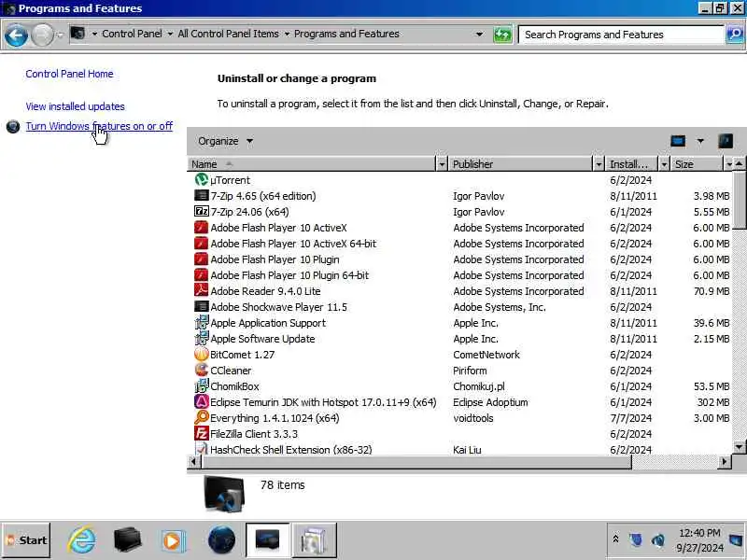Viewport: 747px width, 560px height.
Task: Click the green Refresh button in address bar
Action: coord(502,35)
